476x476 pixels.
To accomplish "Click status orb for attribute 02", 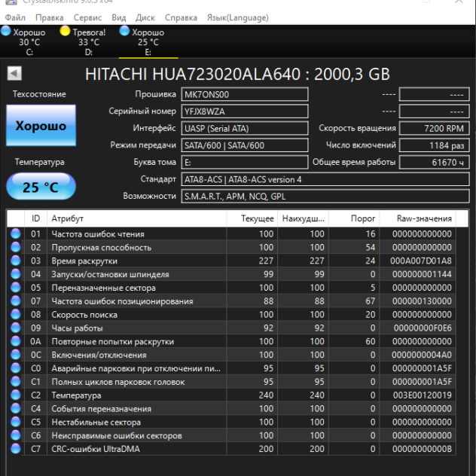I will [16, 247].
